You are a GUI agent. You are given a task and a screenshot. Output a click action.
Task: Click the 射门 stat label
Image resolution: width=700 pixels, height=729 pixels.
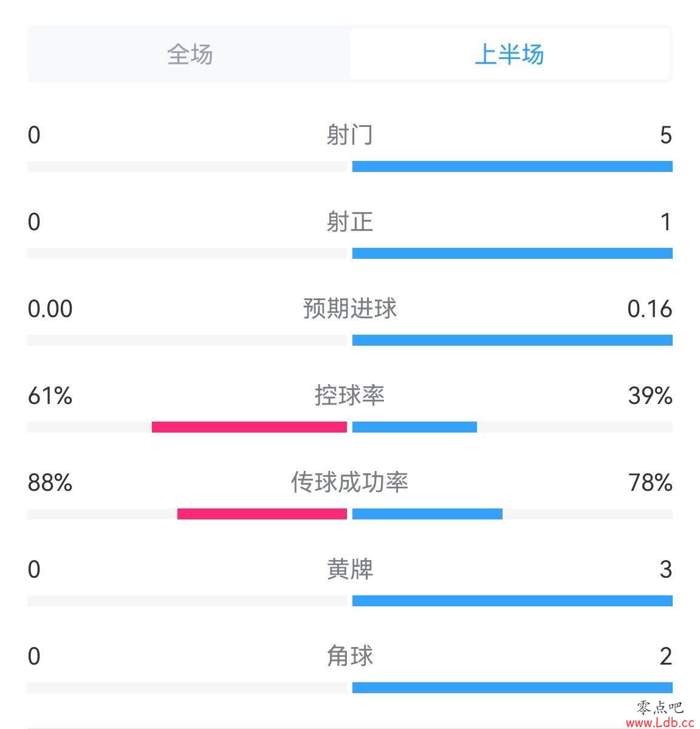(349, 135)
